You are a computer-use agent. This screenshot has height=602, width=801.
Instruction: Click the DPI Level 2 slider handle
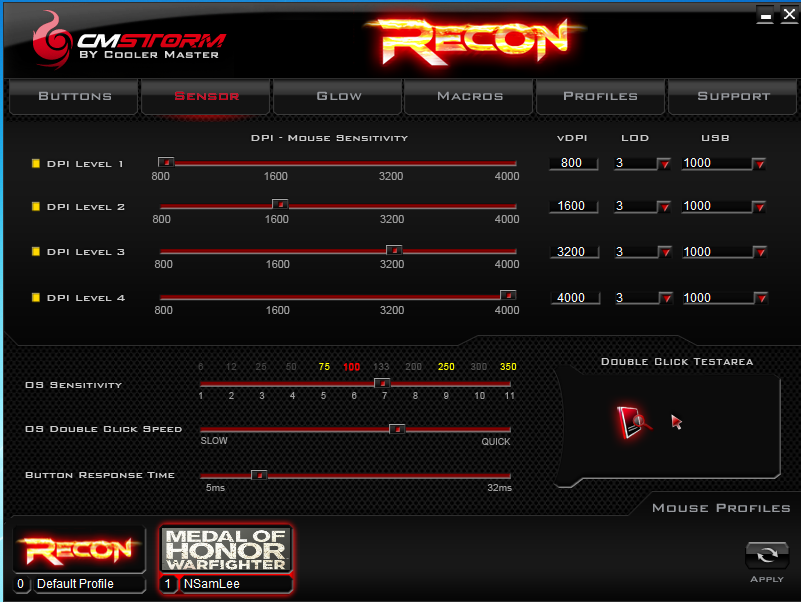[280, 204]
